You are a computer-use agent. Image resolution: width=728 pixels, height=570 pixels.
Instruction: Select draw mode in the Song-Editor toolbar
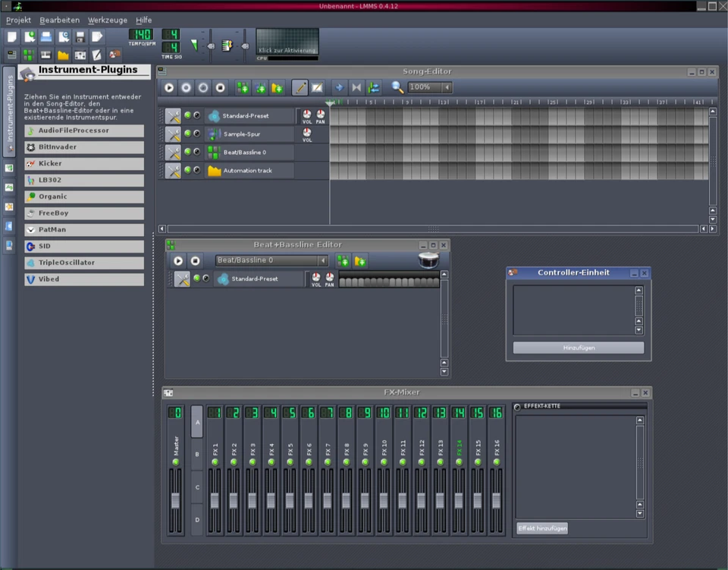[x=298, y=88]
